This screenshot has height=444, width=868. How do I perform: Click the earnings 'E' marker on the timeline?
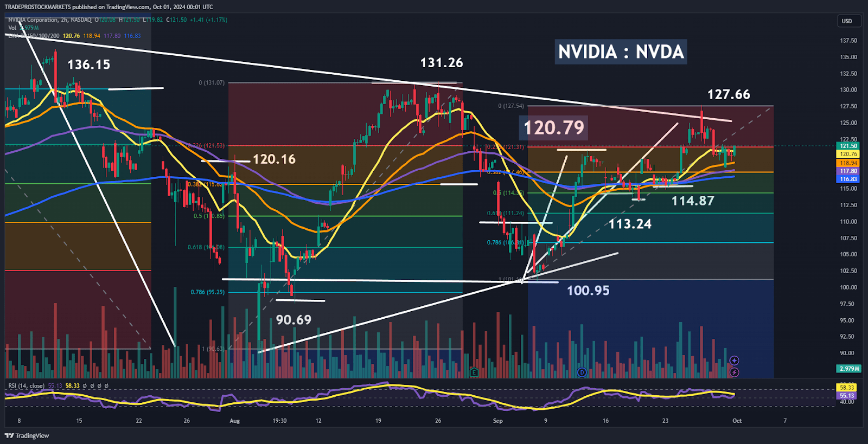tap(474, 372)
